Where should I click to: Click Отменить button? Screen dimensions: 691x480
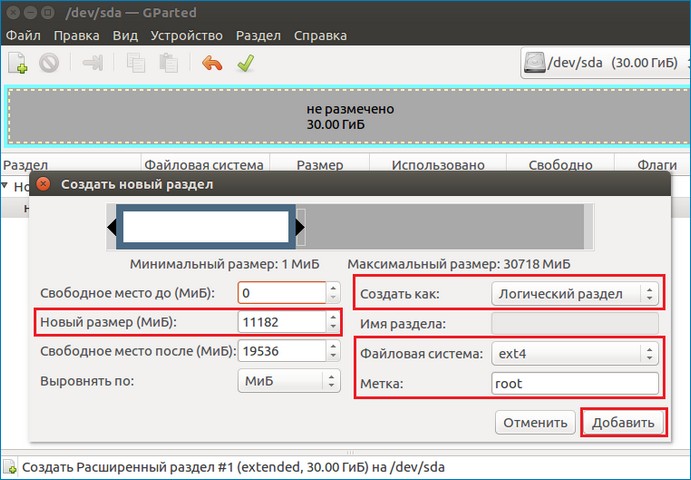pyautogui.click(x=535, y=423)
